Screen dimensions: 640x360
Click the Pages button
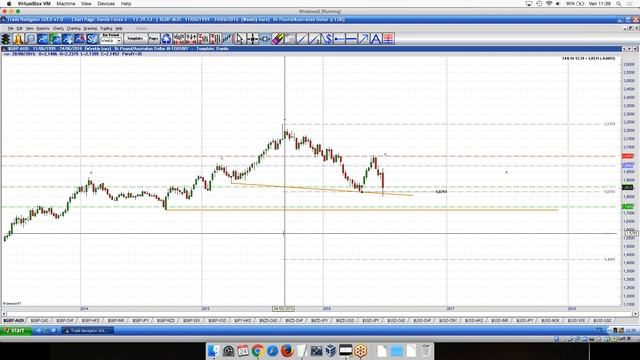point(153,39)
